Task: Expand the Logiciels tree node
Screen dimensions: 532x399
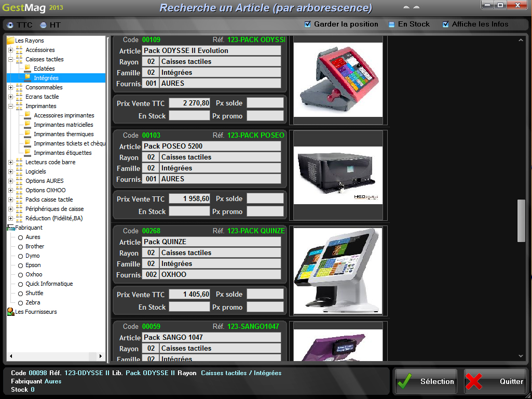Action: [10, 171]
